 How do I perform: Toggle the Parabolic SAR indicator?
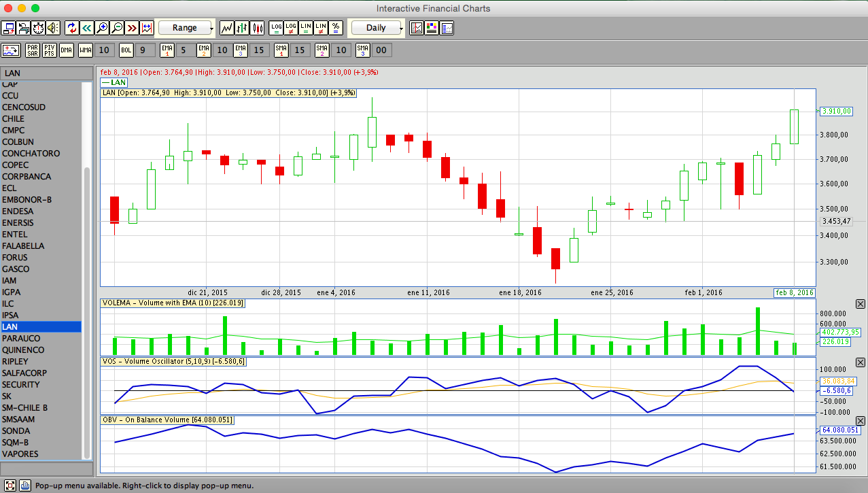pos(32,50)
